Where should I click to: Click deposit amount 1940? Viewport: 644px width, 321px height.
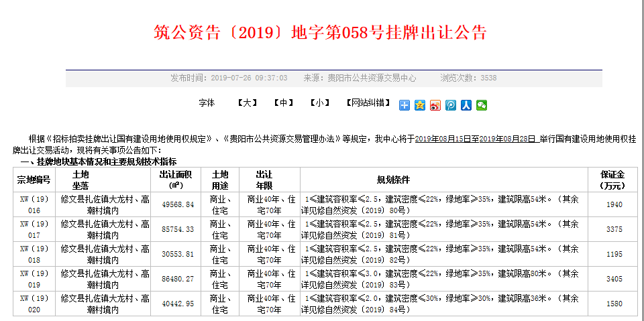point(614,205)
